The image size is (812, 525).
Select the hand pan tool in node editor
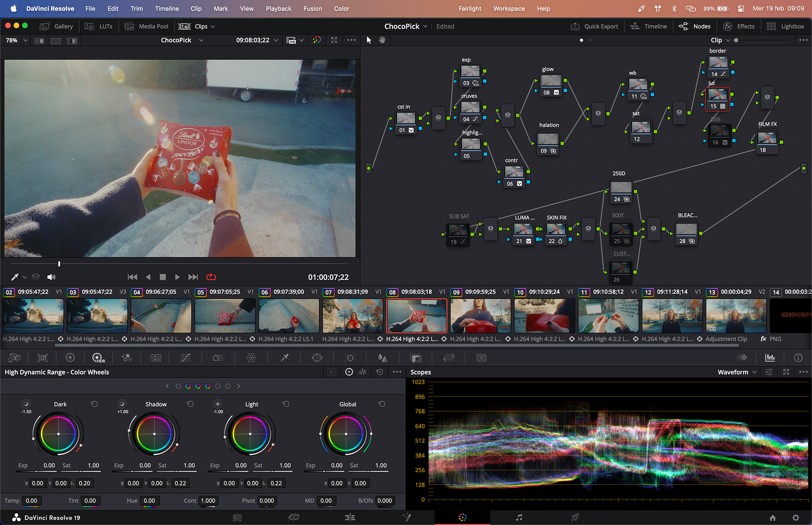point(382,40)
